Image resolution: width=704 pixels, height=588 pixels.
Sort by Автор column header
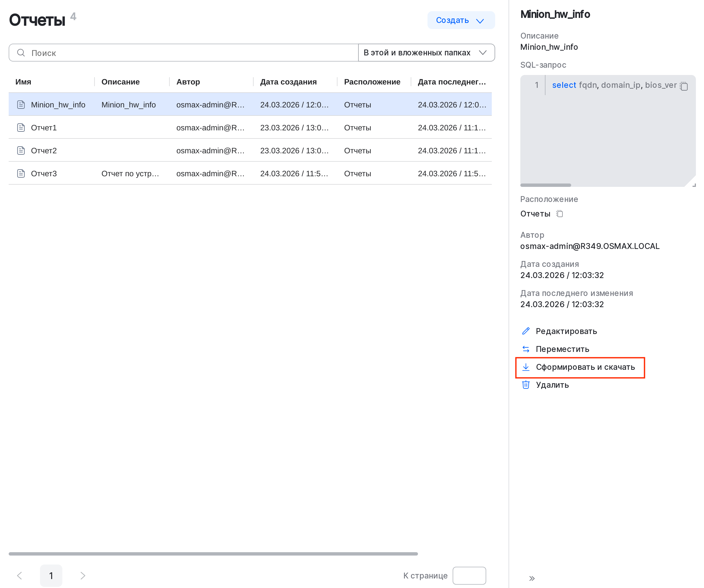tap(188, 82)
